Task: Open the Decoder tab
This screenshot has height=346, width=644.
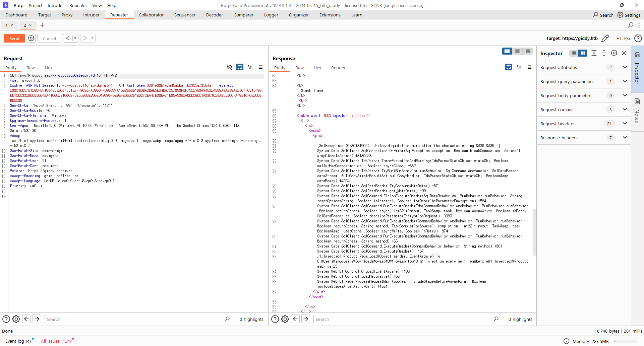Action: tap(215, 15)
